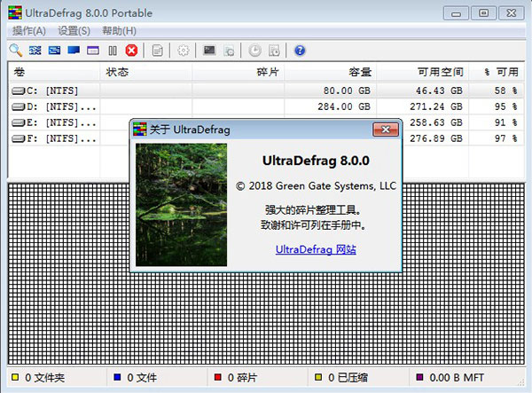The image size is (532, 393).
Task: Open settings gear toolbar icon
Action: [x=184, y=51]
